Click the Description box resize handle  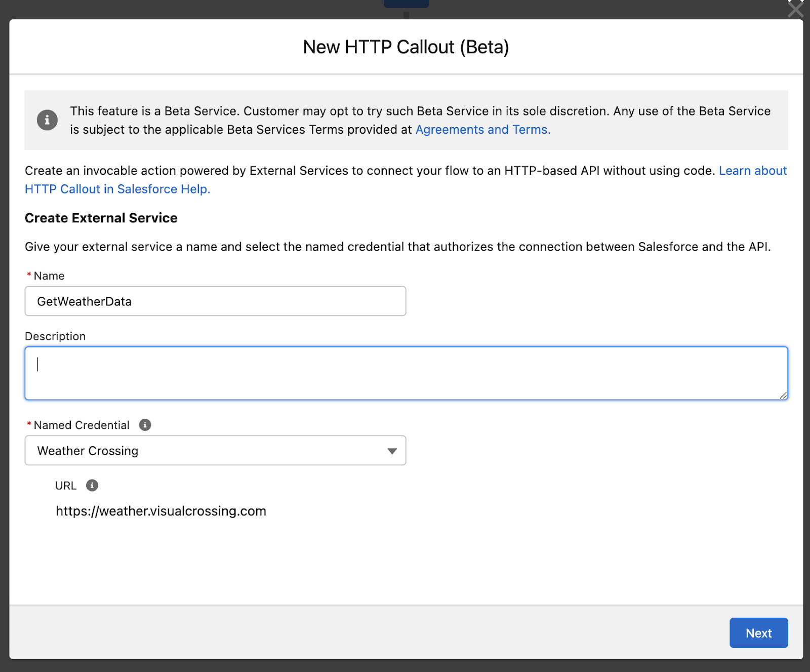[783, 395]
